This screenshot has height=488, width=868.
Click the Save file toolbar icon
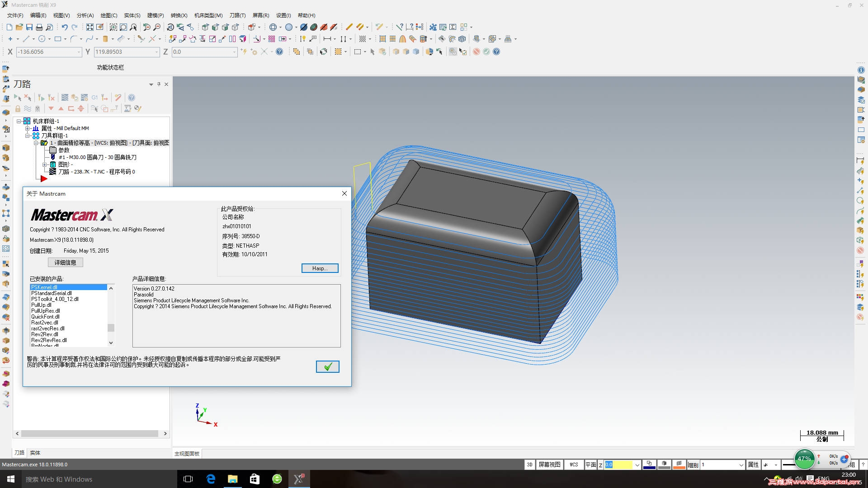[x=29, y=27]
